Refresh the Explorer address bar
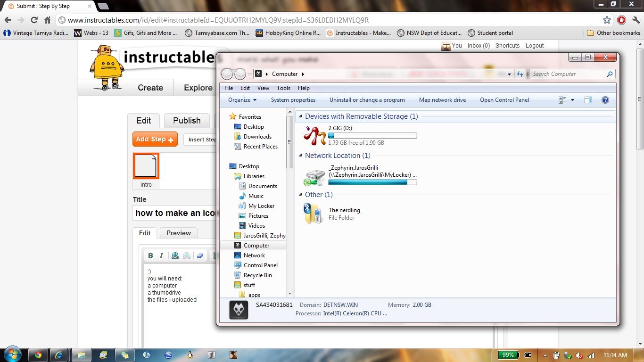644x362 pixels. pyautogui.click(x=520, y=74)
